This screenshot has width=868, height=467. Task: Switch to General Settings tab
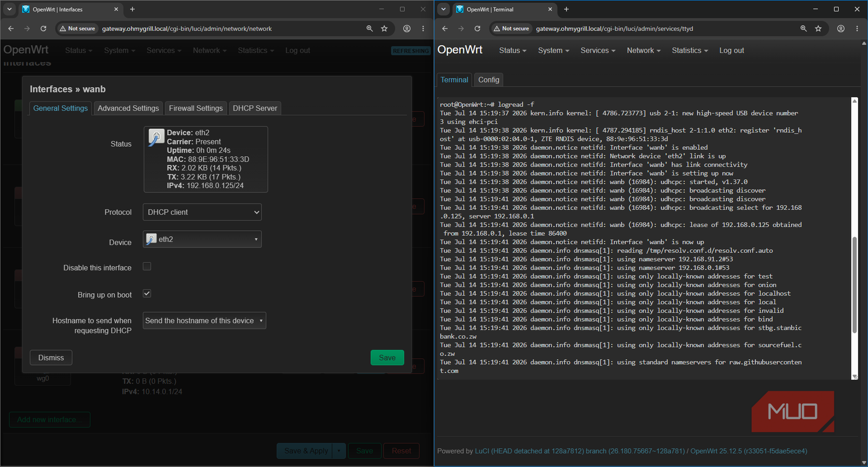click(x=60, y=108)
